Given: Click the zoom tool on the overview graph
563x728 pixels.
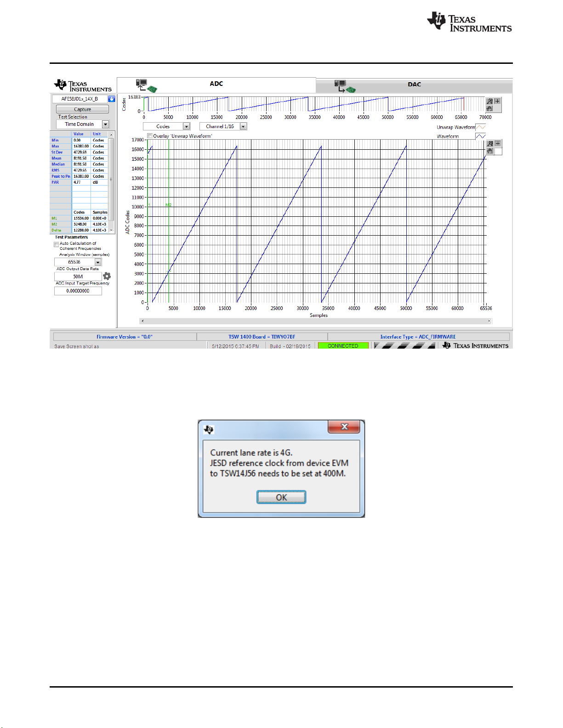Looking at the screenshot, I should click(490, 101).
